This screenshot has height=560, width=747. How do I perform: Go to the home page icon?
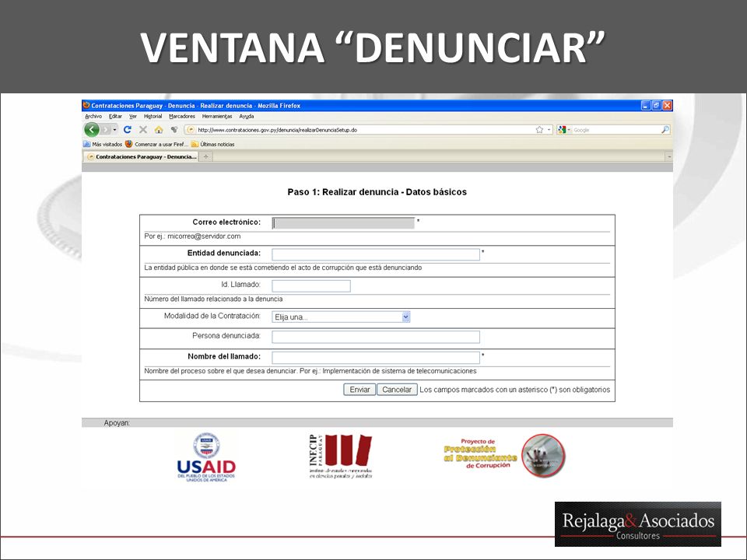tap(159, 130)
